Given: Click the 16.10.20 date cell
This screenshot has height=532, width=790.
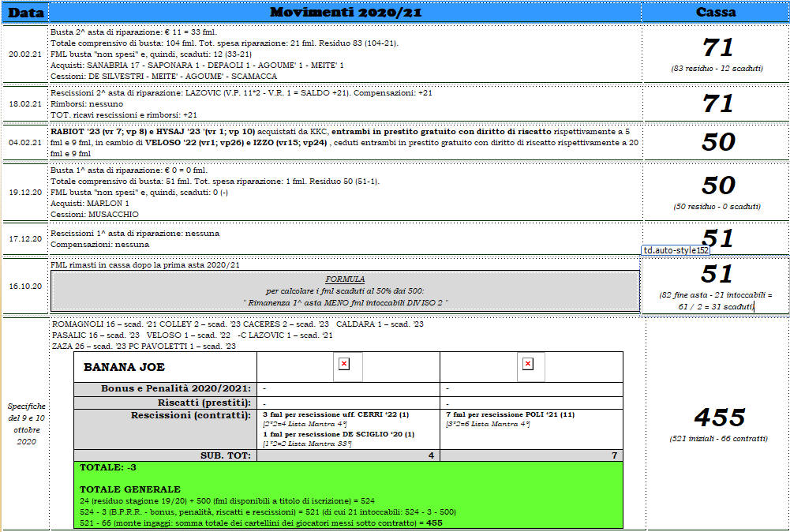Looking at the screenshot, I should (25, 287).
